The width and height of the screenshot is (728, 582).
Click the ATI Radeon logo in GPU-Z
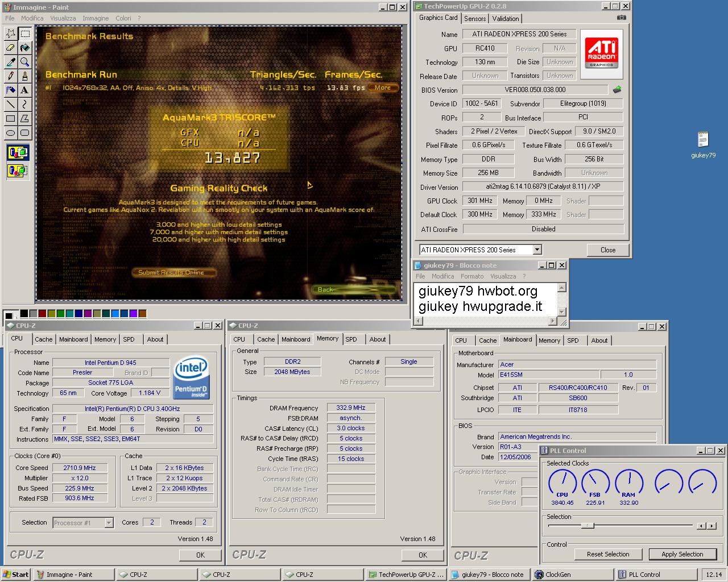[602, 53]
